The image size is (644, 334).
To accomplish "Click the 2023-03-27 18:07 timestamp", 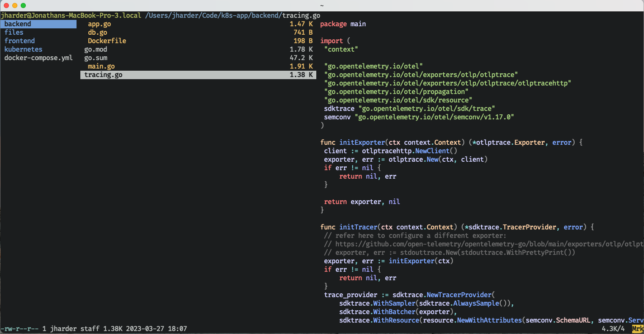I will point(156,329).
